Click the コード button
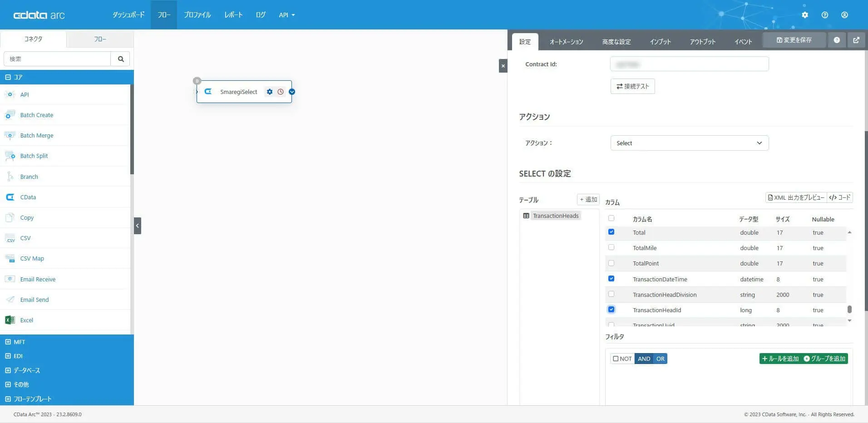868x423 pixels. point(839,197)
